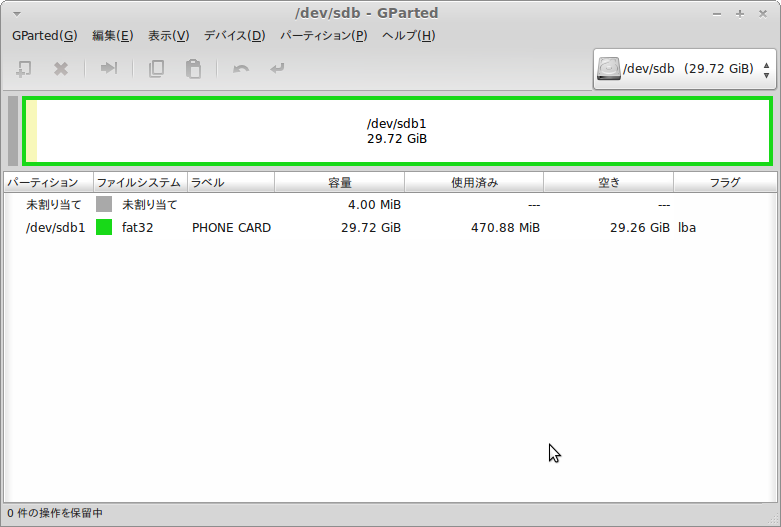This screenshot has height=527, width=781.
Task: Click the 4.00 MiB size cell
Action: (x=374, y=205)
